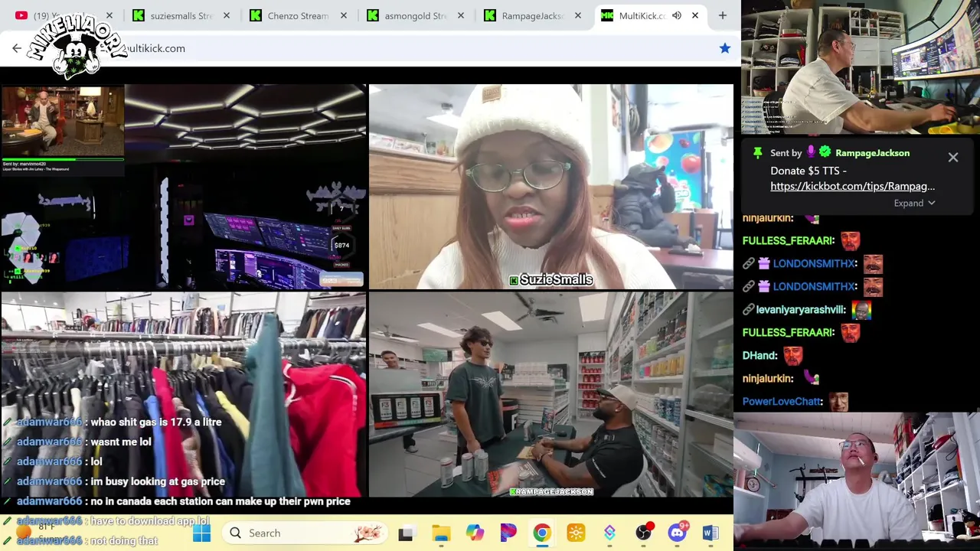Open the pink P app on the taskbar
The image size is (980, 551).
point(508,533)
